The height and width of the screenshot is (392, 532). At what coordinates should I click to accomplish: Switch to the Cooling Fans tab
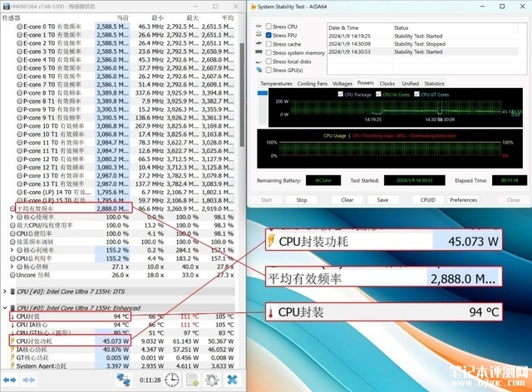pos(313,83)
